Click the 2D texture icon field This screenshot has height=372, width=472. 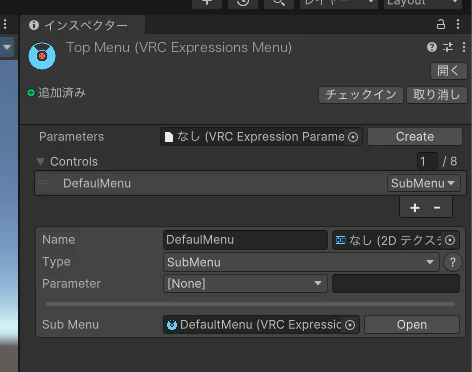pos(396,240)
